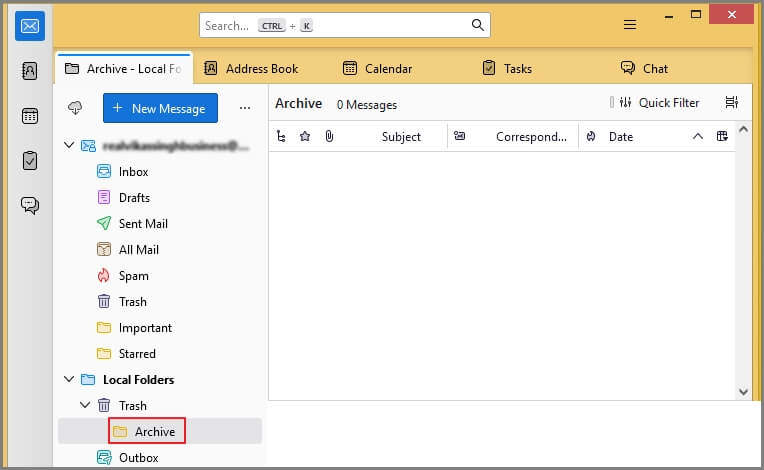Open message list display options icon
Screen dimensions: 764x470
point(731,102)
